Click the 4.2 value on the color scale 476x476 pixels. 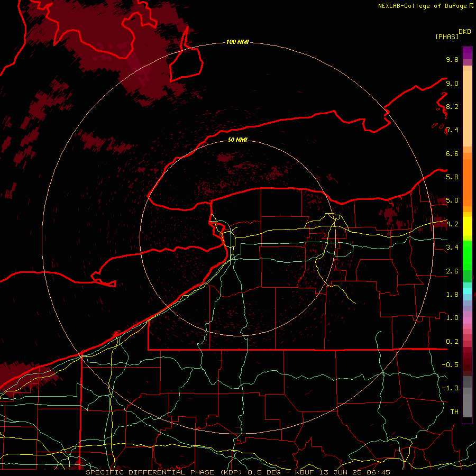coord(452,224)
